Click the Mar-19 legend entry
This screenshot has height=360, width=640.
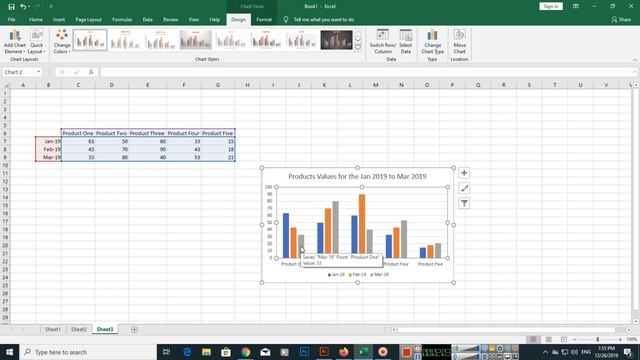coord(380,275)
